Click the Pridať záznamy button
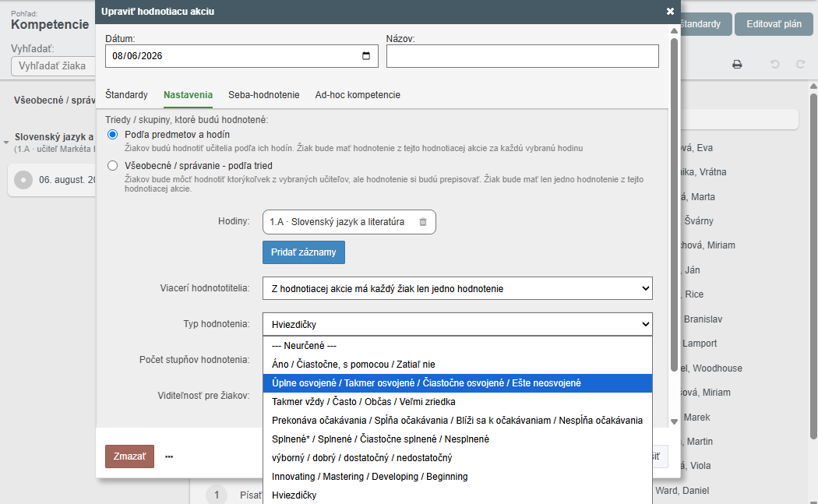This screenshot has height=504, width=818. pos(304,252)
